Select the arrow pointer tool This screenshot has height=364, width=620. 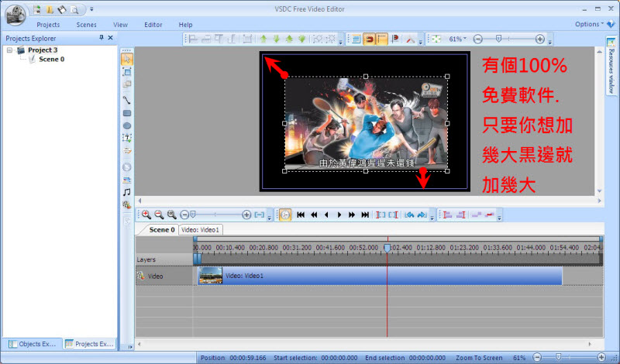pyautogui.click(x=127, y=60)
